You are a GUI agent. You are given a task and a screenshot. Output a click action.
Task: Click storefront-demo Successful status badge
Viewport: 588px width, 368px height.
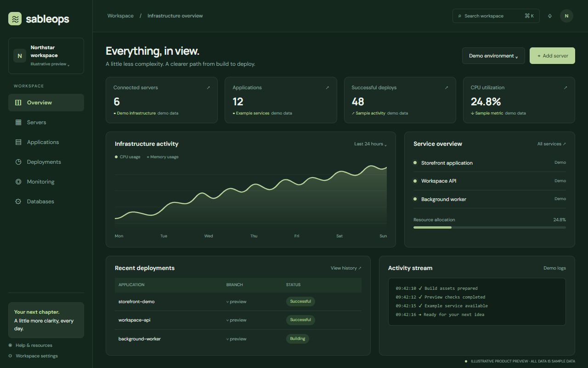tap(300, 301)
